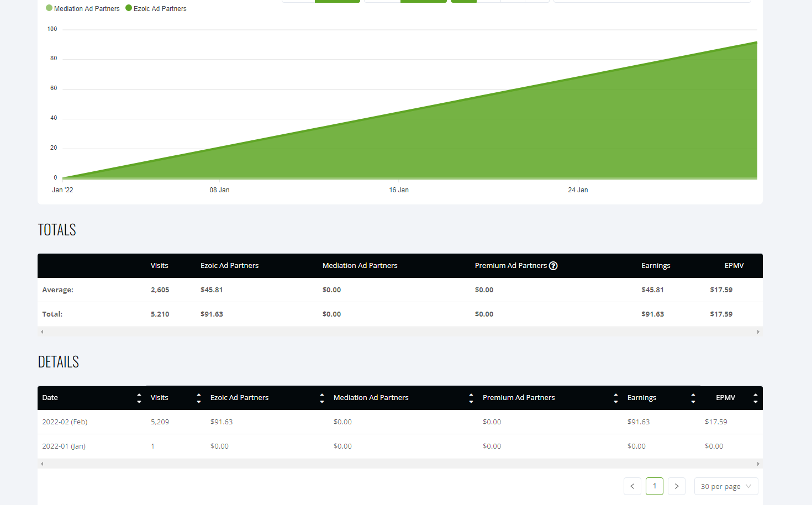This screenshot has height=505, width=812.
Task: Go to next page of details
Action: tap(677, 486)
